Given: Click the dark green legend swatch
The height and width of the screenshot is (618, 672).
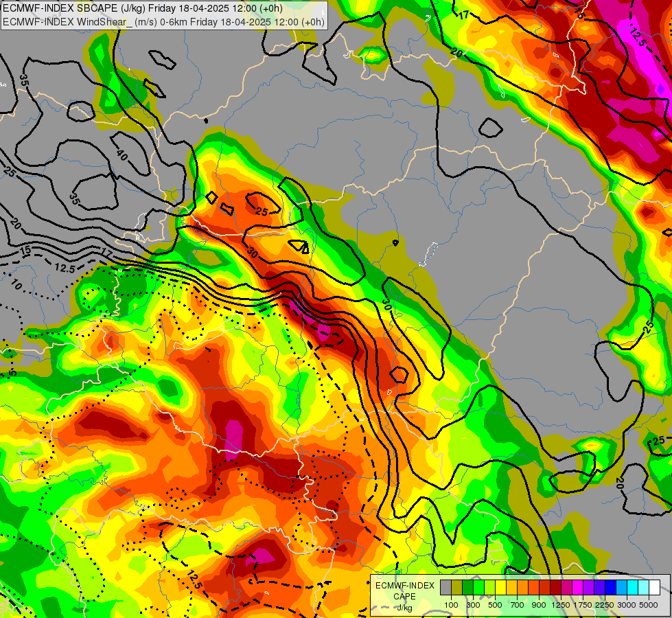Looking at the screenshot, I should [x=468, y=588].
